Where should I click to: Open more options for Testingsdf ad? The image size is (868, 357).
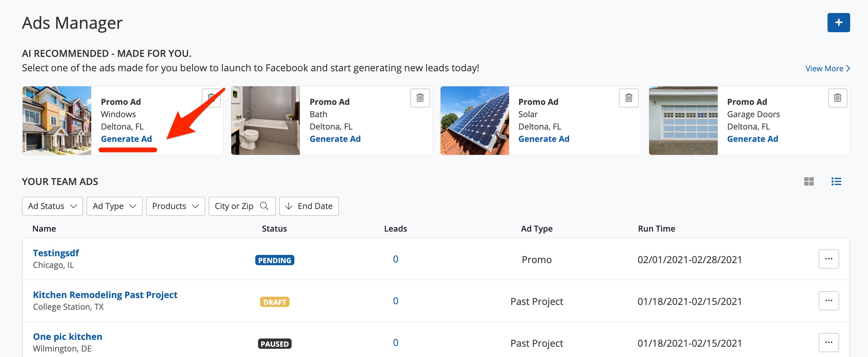829,259
